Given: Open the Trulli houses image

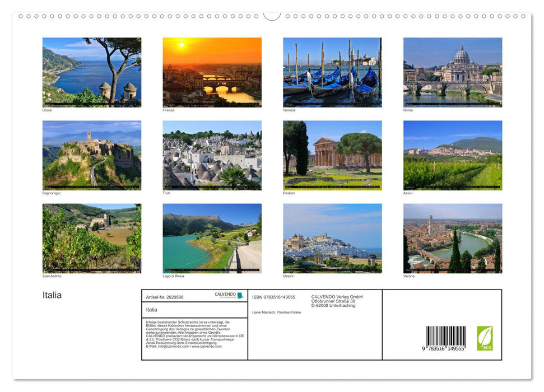Looking at the screenshot, I should coord(212,155).
